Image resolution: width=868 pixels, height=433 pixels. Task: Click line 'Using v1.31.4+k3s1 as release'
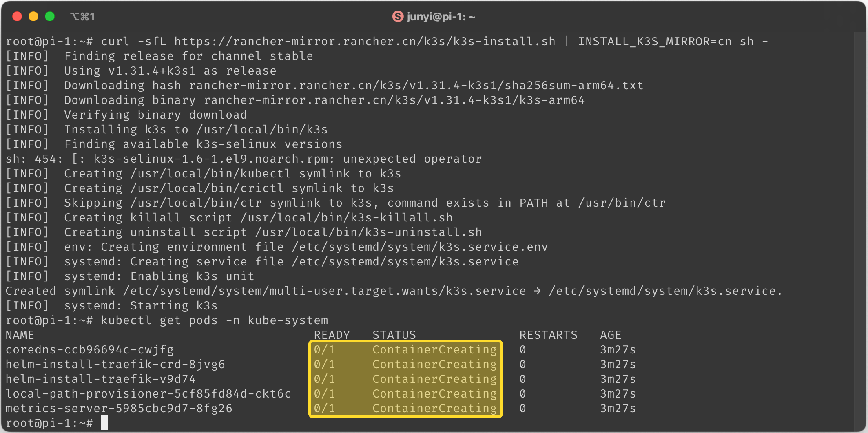[x=170, y=71]
